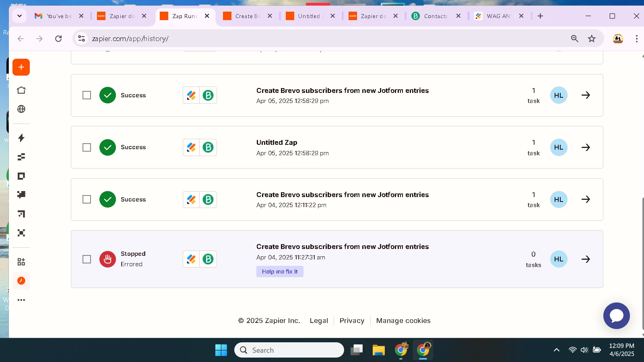Open Task View on the taskbar

[x=357, y=350]
